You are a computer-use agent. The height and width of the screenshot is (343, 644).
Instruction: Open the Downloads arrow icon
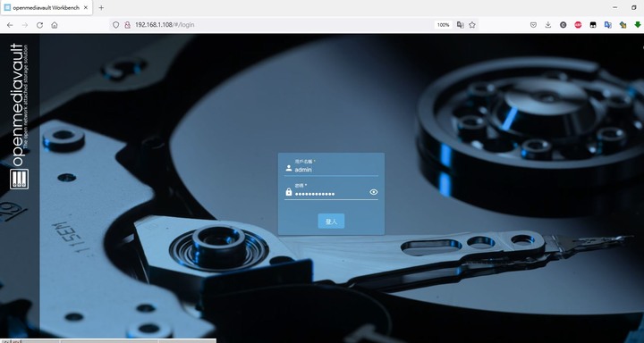click(x=548, y=25)
